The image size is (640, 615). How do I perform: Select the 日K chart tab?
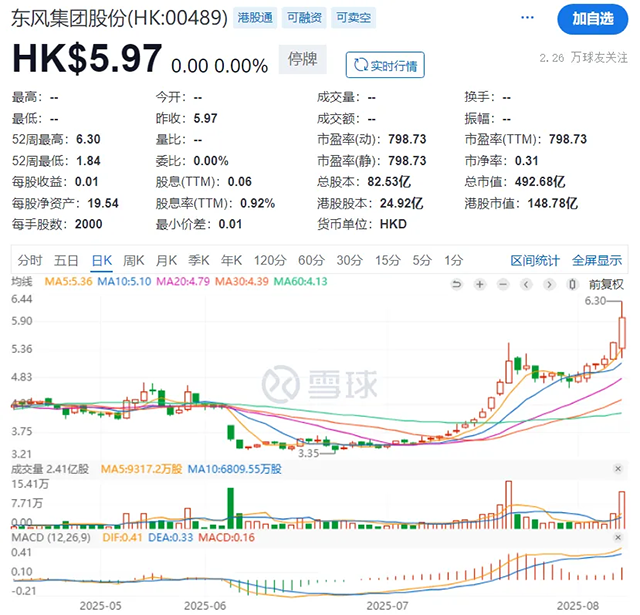[102, 260]
